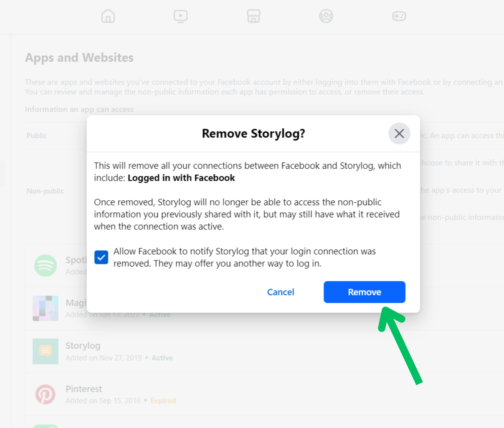Select the Public information row
Screen dimensions: 504x428
pyautogui.click(x=37, y=136)
